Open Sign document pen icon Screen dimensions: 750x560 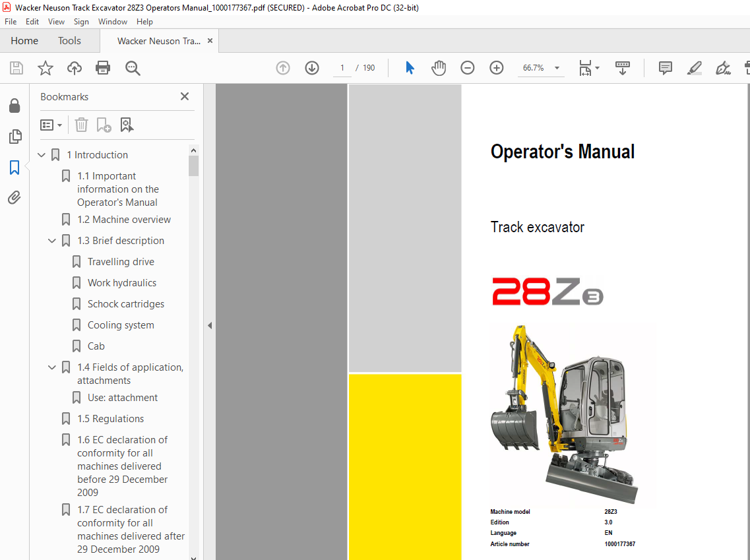(x=723, y=68)
